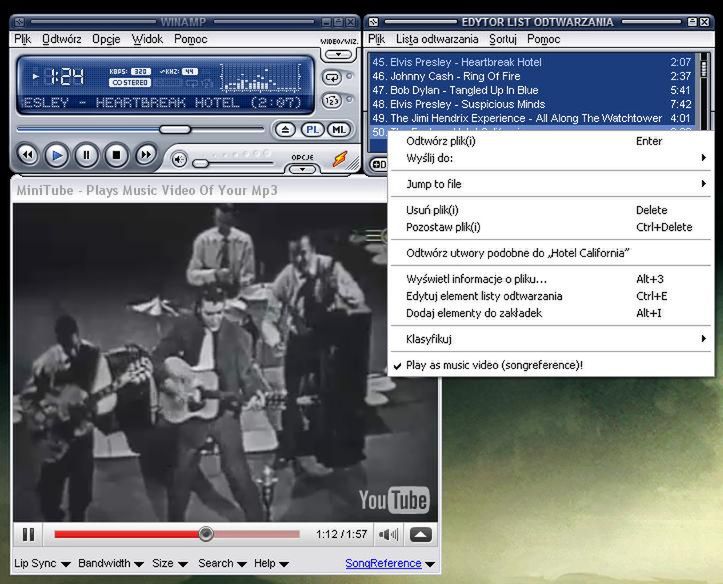Select track 46 Johnny Cash Ring Of Fire
The width and height of the screenshot is (723, 584).
click(532, 76)
